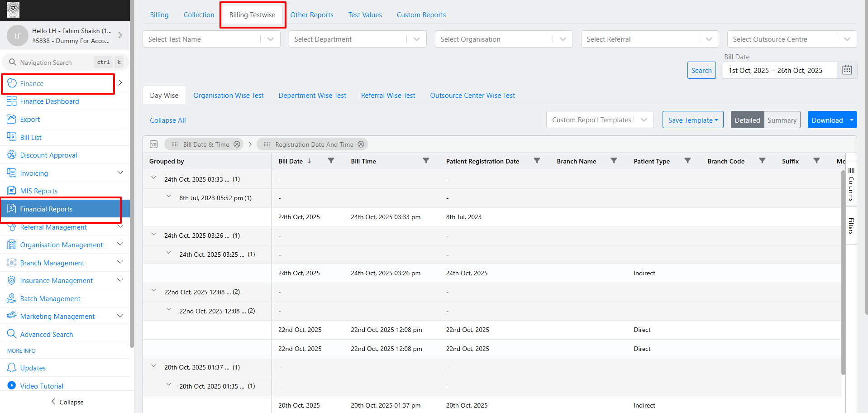This screenshot has height=413, width=868.
Task: Click the Patient Type column filter icon
Action: (687, 161)
